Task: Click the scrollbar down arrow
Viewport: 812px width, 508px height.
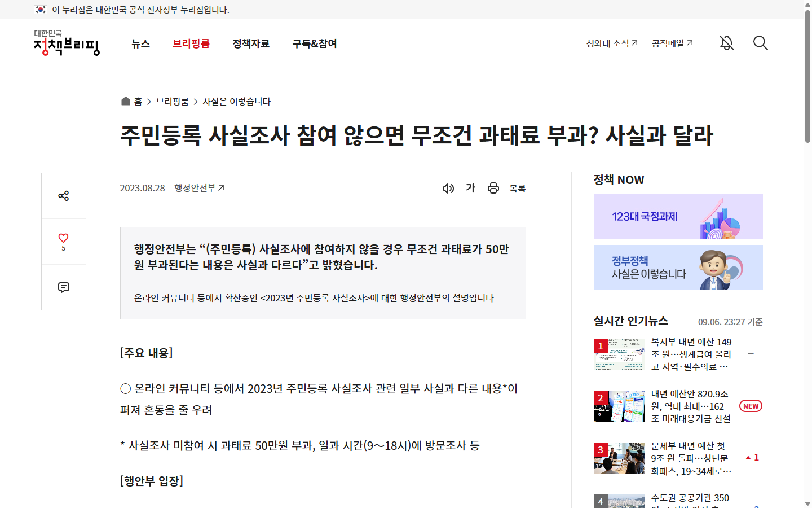Action: [x=807, y=503]
